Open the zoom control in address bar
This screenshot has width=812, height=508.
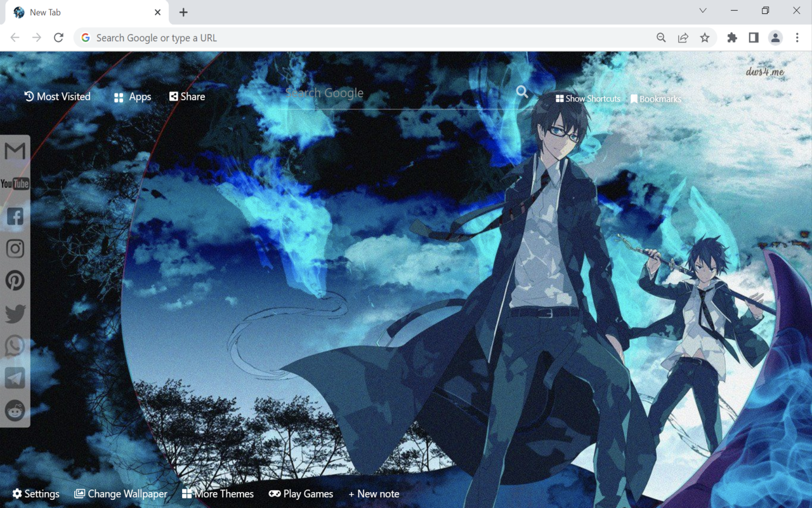(x=661, y=37)
